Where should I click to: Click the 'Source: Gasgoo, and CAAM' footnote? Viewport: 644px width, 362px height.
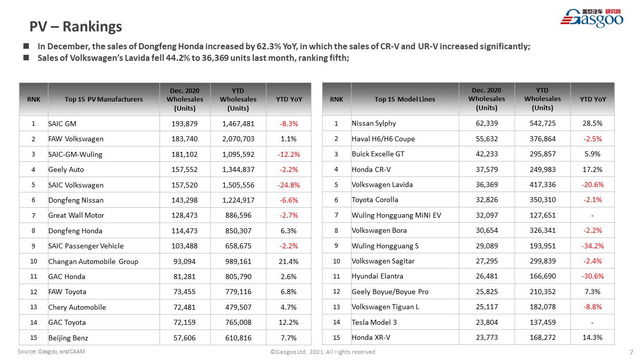(51, 352)
